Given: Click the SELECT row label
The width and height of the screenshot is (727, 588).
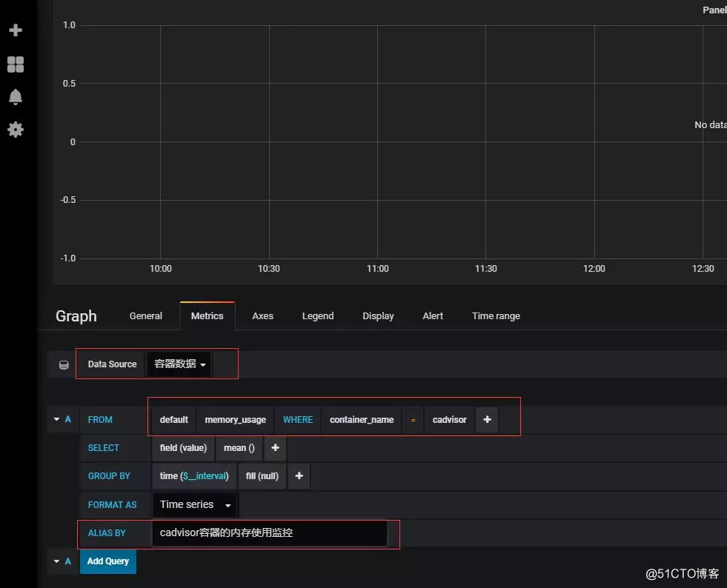Looking at the screenshot, I should click(104, 448).
